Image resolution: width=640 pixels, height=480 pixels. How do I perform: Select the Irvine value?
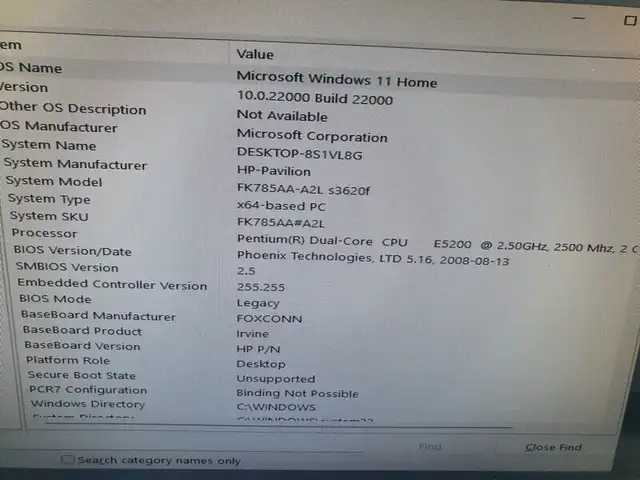coord(253,334)
